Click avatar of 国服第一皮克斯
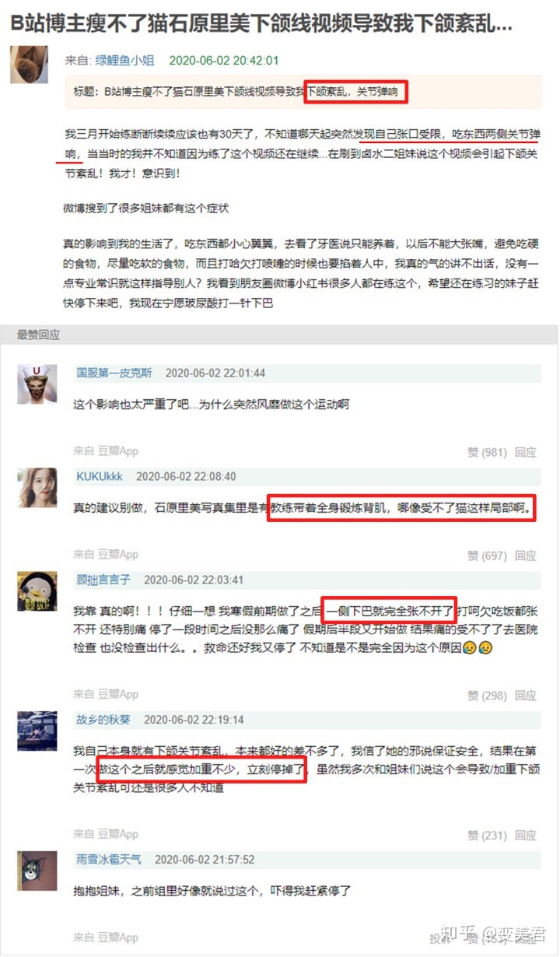The width and height of the screenshot is (560, 957). tap(37, 384)
